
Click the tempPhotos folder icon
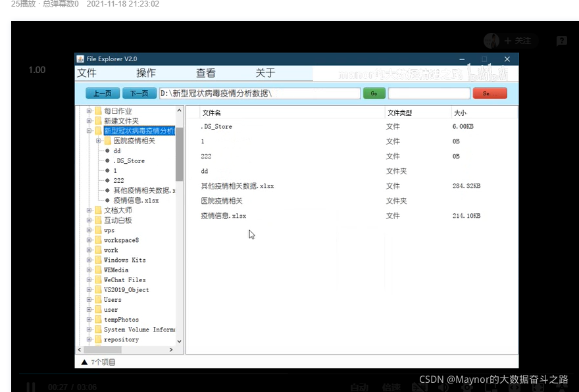(x=98, y=320)
